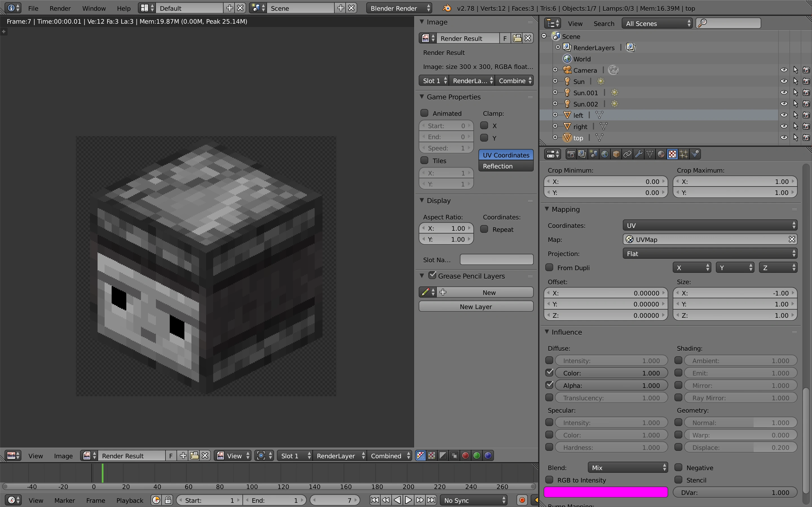Screen dimensions: 812x507
Task: Click the Object constraints chain icon
Action: 627,154
